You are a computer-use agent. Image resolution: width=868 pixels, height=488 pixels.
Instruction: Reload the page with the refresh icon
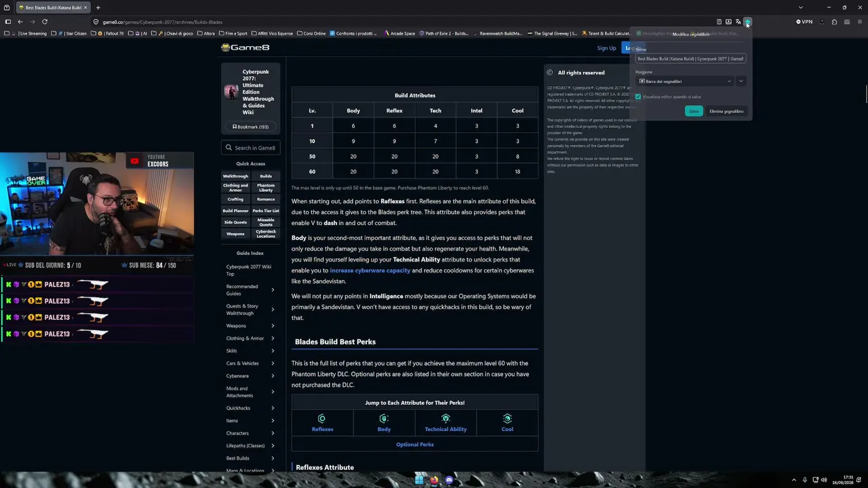pyautogui.click(x=45, y=22)
